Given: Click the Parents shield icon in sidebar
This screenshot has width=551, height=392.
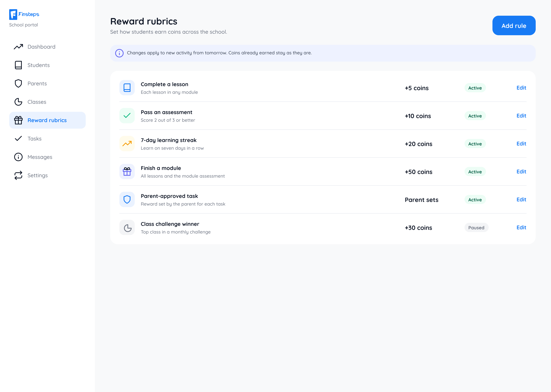Looking at the screenshot, I should [18, 83].
